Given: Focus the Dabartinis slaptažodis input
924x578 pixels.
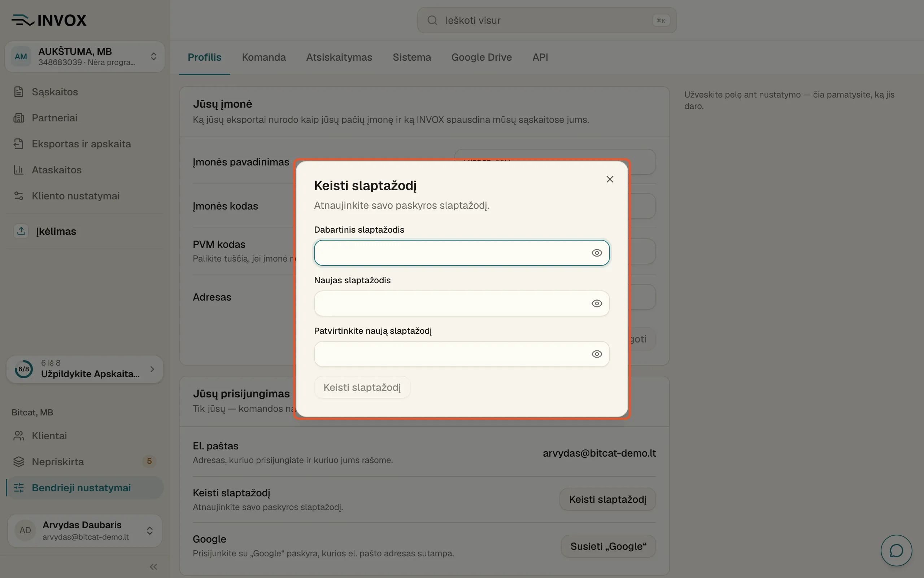Looking at the screenshot, I should (462, 253).
